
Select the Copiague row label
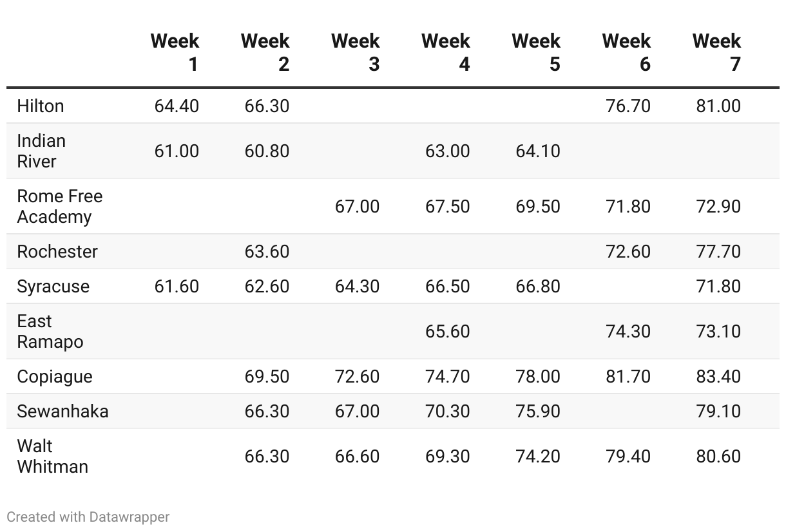(55, 377)
